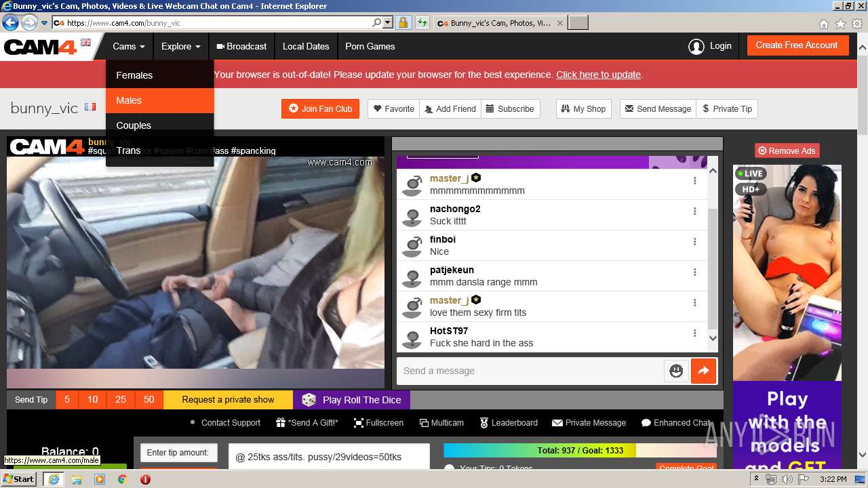The height and width of the screenshot is (488, 868).
Task: Click Create Free Account button
Action: (797, 45)
